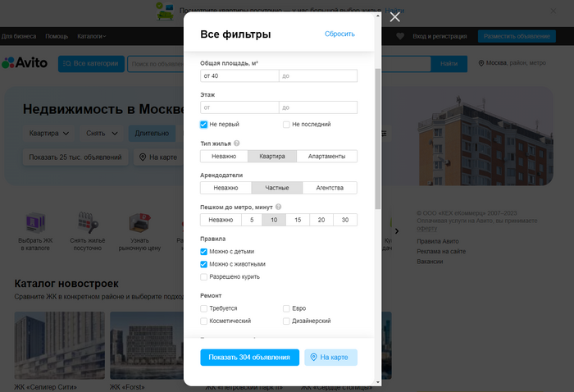The height and width of the screenshot is (392, 574).
Task: Open help icon beside Пешком до метро
Action: click(x=278, y=207)
